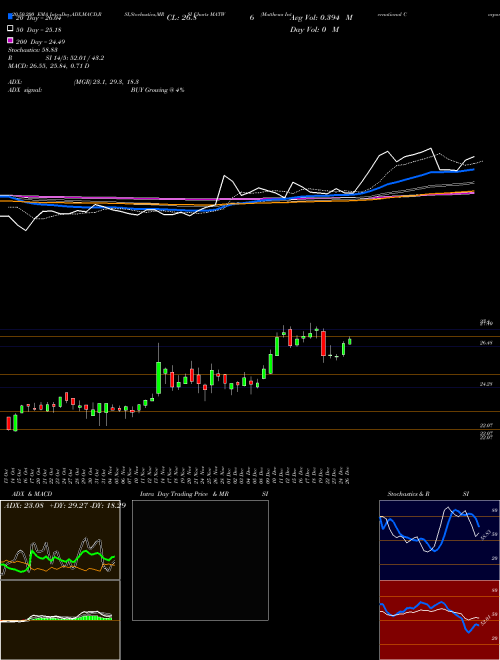Open the MACD histogram panel
The height and width of the screenshot is (660, 500).
60,620
